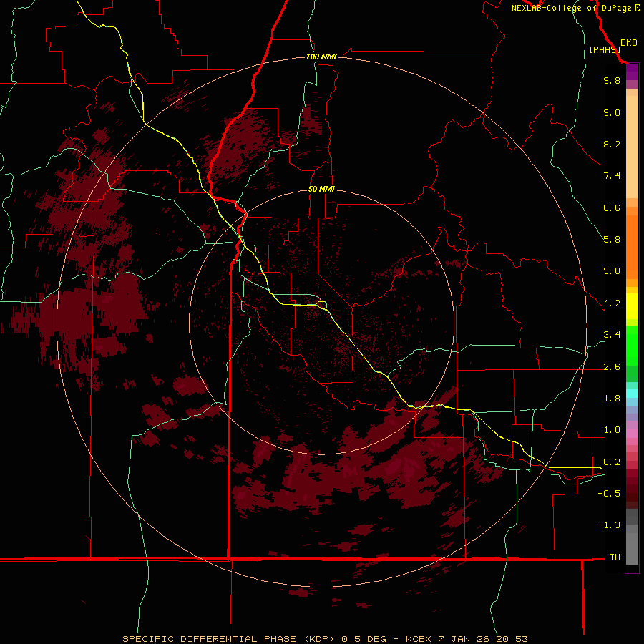
Task: Click the 0.2 value on the scale
Action: (612, 462)
